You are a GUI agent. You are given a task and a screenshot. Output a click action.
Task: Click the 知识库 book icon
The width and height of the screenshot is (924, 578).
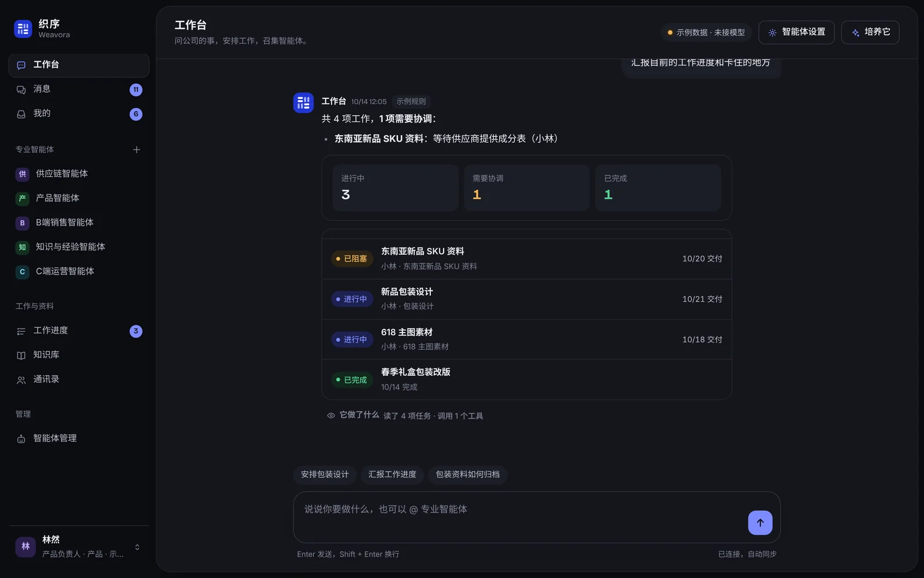pyautogui.click(x=21, y=355)
